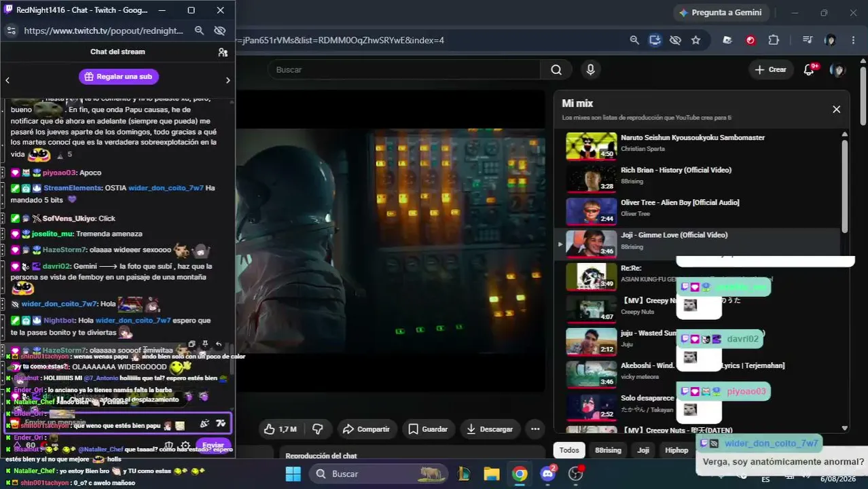Viewport: 868px width, 489px height.
Task: Open Windows Start menu
Action: pyautogui.click(x=293, y=473)
